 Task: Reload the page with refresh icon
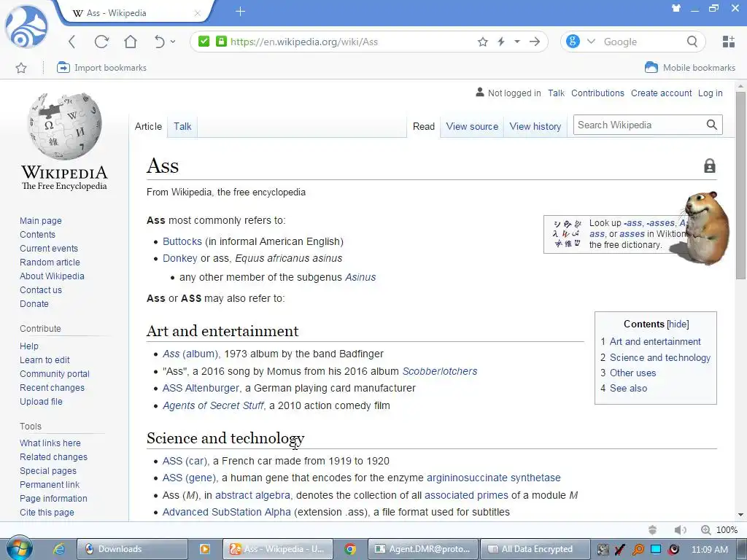point(101,42)
